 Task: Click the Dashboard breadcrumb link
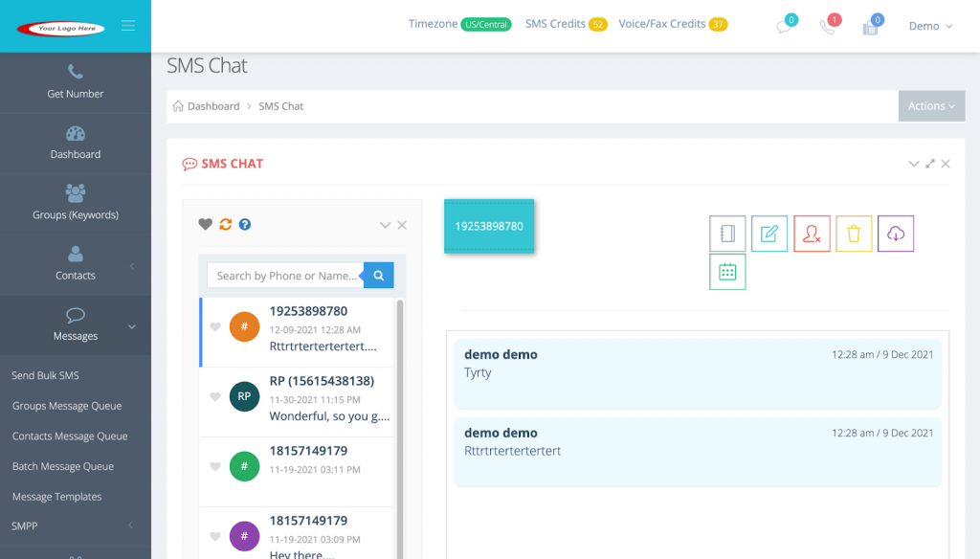click(x=213, y=106)
